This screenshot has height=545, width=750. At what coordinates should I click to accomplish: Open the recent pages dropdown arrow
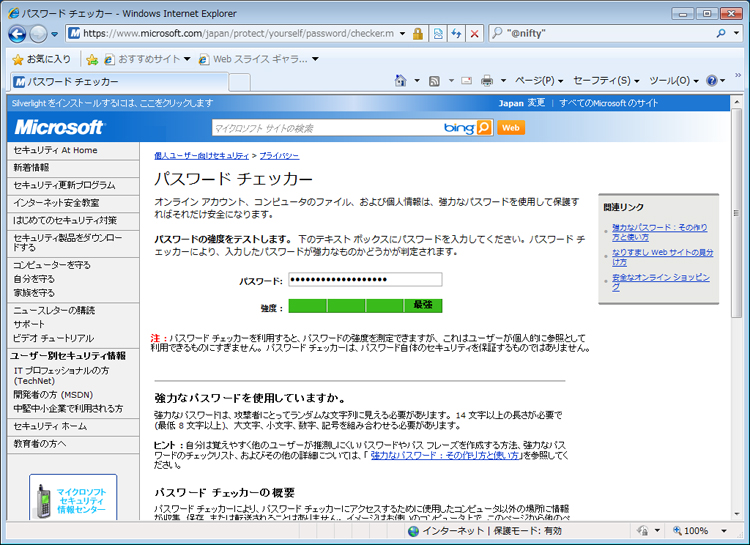pyautogui.click(x=54, y=34)
